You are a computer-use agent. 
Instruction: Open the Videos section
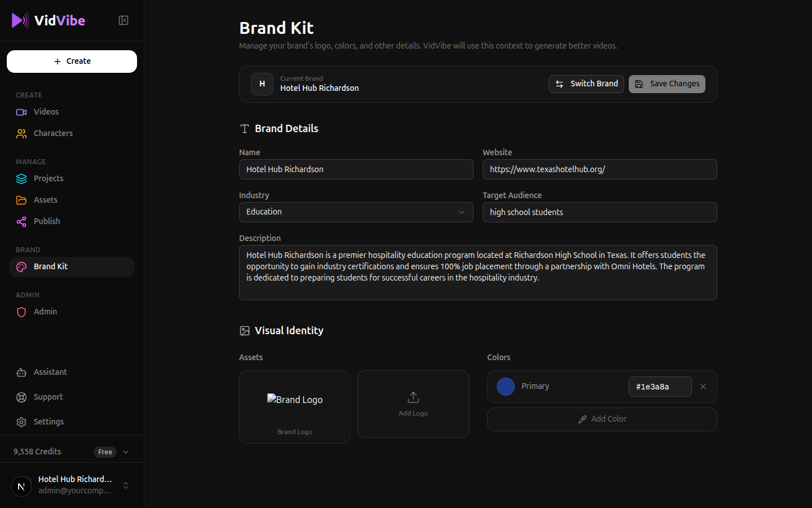click(x=72, y=112)
